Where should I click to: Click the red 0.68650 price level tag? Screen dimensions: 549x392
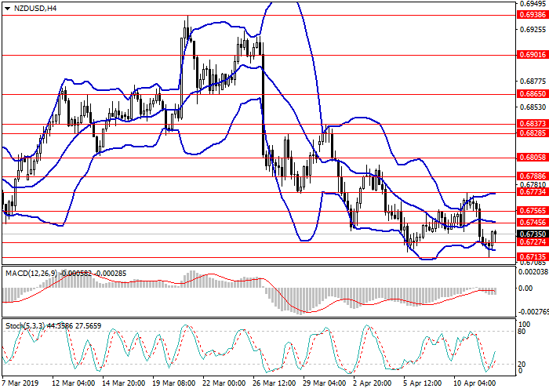coord(532,93)
